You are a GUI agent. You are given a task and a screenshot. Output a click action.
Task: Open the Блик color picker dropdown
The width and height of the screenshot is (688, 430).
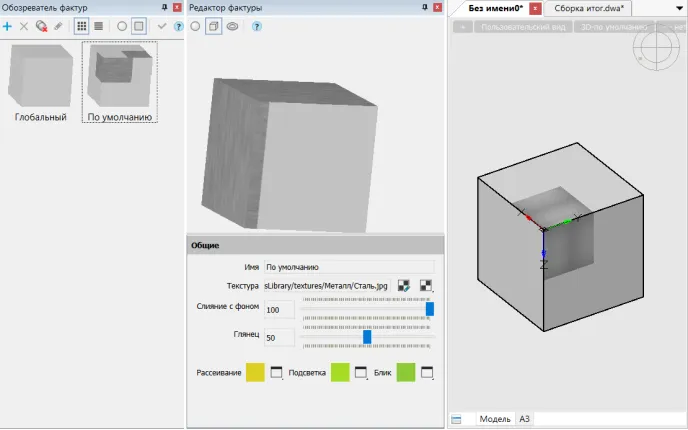(427, 373)
